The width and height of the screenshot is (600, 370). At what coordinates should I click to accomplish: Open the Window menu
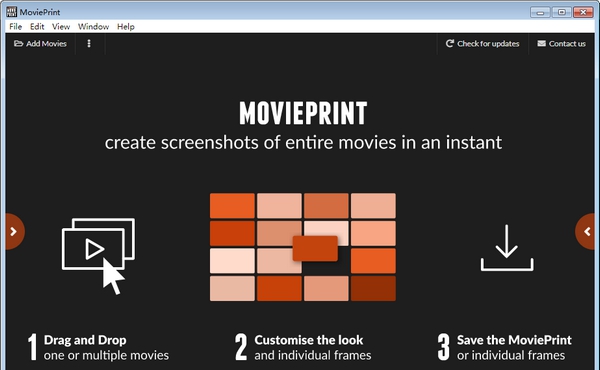click(93, 26)
